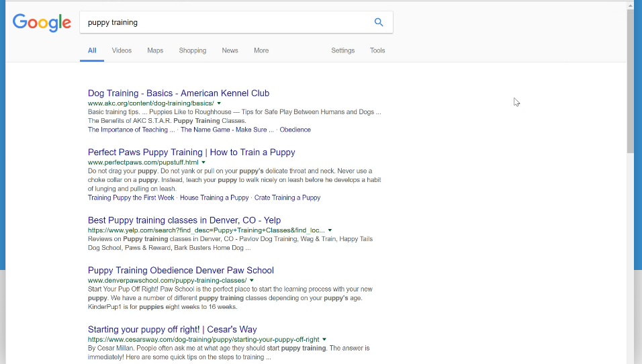The image size is (642, 364).
Task: Open 'Perfect Paws Puppy Training' result
Action: pyautogui.click(x=191, y=152)
